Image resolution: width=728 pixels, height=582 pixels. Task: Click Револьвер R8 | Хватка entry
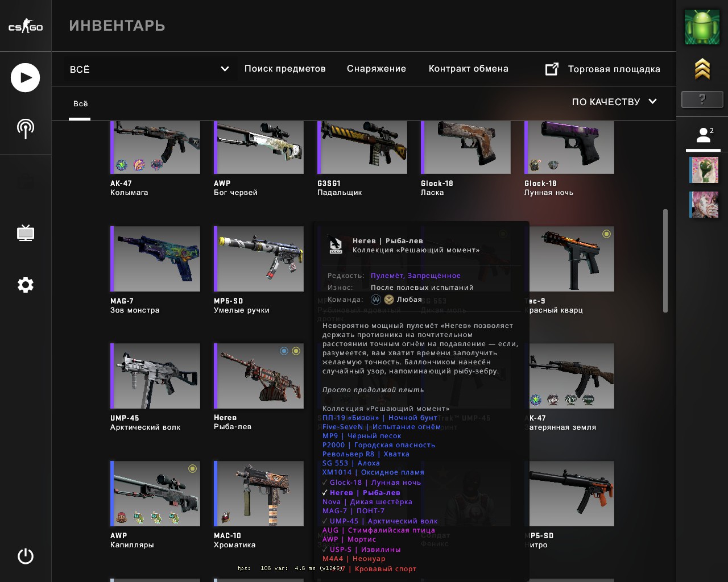(x=366, y=454)
